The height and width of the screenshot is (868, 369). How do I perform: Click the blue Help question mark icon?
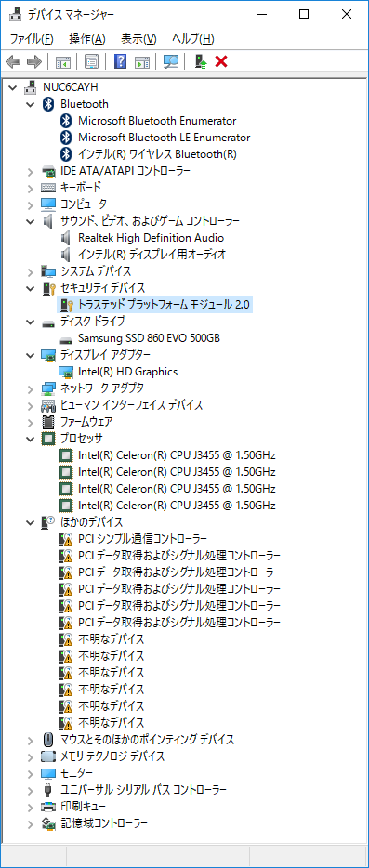[120, 62]
